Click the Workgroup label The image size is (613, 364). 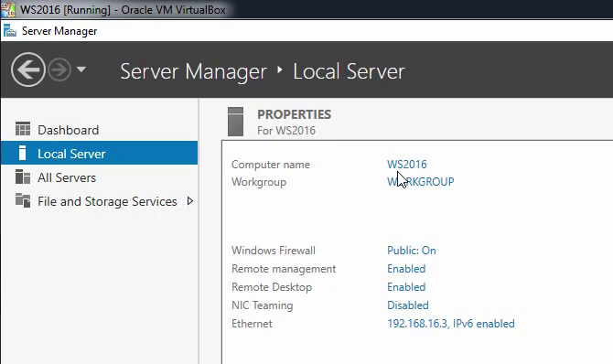(258, 182)
